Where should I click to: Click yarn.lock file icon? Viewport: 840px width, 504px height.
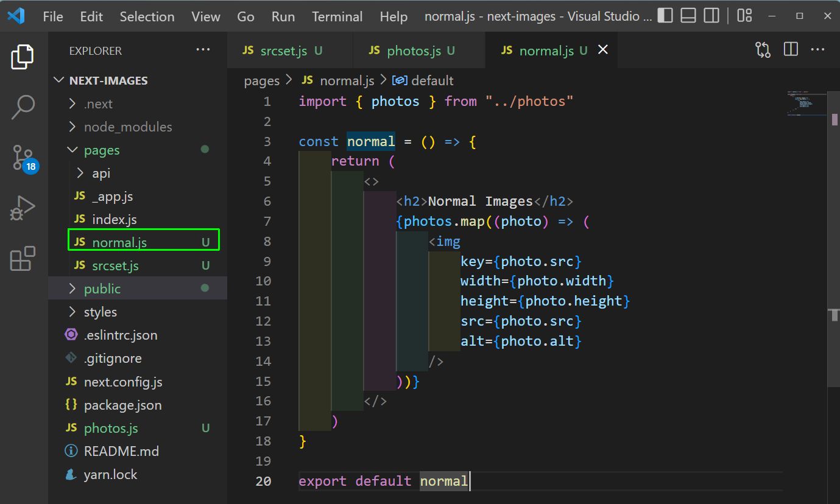[x=71, y=474]
